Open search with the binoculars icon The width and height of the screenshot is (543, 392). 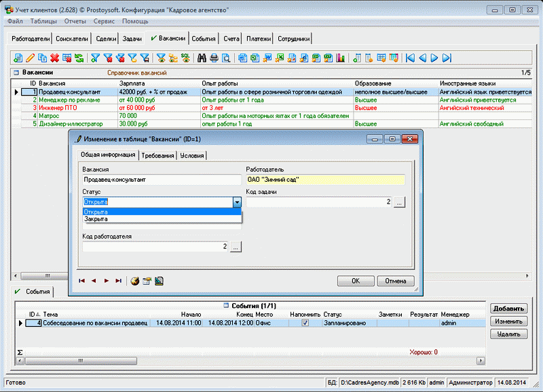[x=202, y=58]
